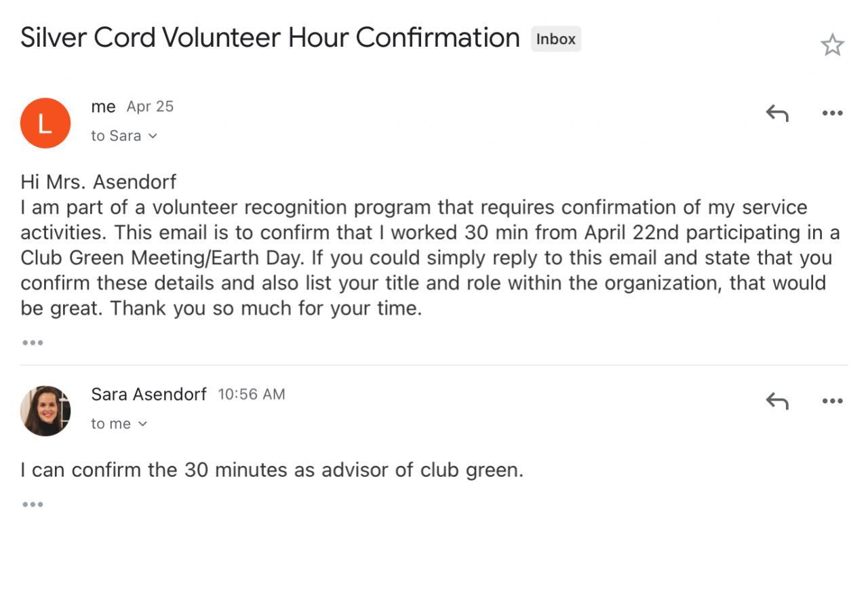The image size is (868, 596).
Task: Reply to the Apr 25 message
Action: [777, 113]
